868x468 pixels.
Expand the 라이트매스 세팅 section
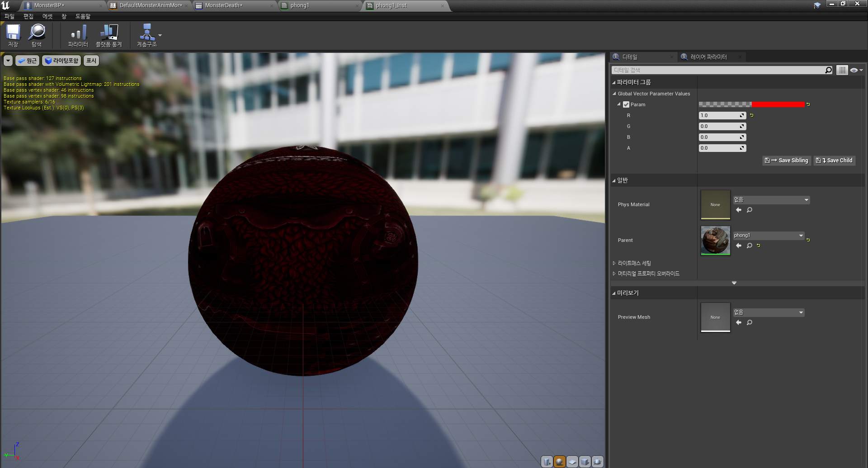click(x=614, y=263)
